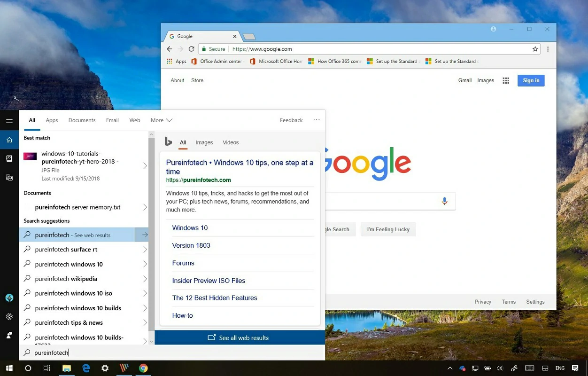Switch to the Documents search filter tab
Screen dimensions: 588x376
pos(82,120)
